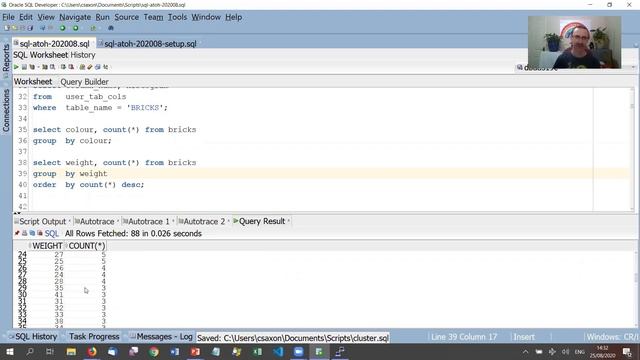Click the Open file icon in main toolbar
This screenshot has height=360, width=640.
tap(14, 28)
